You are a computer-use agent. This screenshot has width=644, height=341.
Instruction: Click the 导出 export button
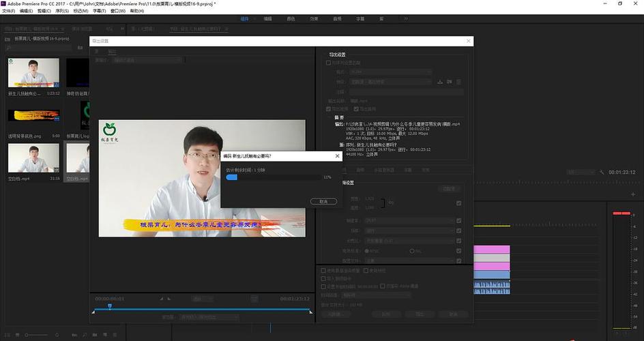(420, 314)
